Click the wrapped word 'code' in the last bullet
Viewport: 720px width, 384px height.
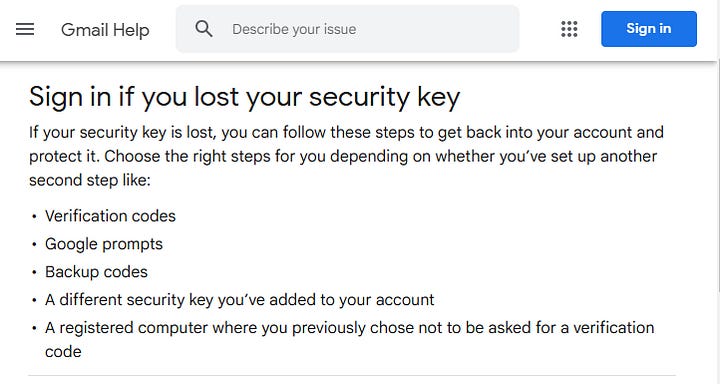[x=63, y=352]
